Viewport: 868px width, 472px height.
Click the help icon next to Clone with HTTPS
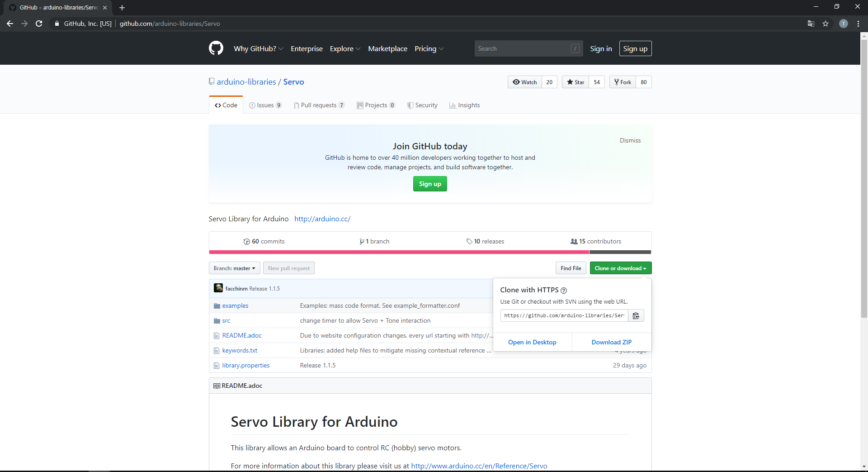(564, 291)
